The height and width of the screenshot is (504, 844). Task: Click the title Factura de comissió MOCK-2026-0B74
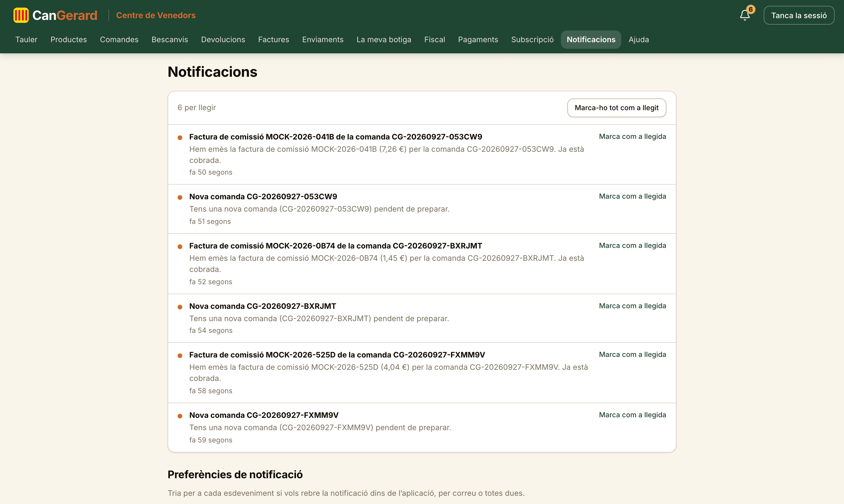336,246
